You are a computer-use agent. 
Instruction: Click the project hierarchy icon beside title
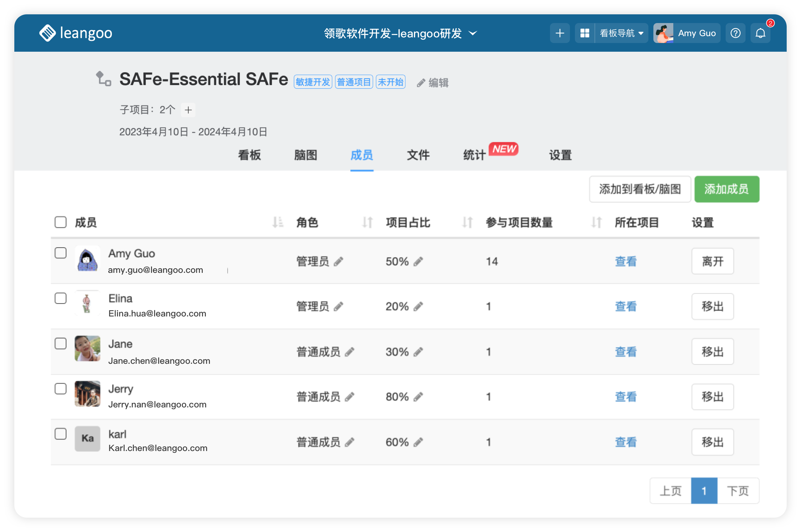[103, 79]
